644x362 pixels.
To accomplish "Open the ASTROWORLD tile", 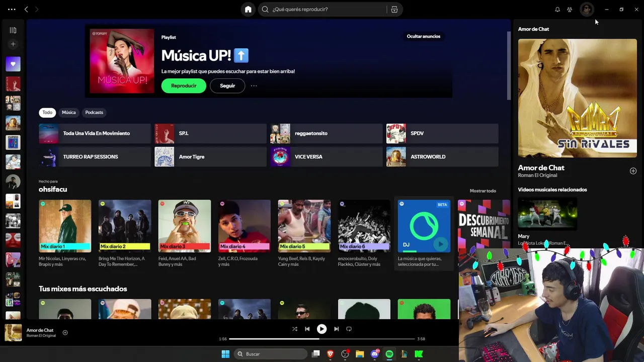I will (442, 157).
